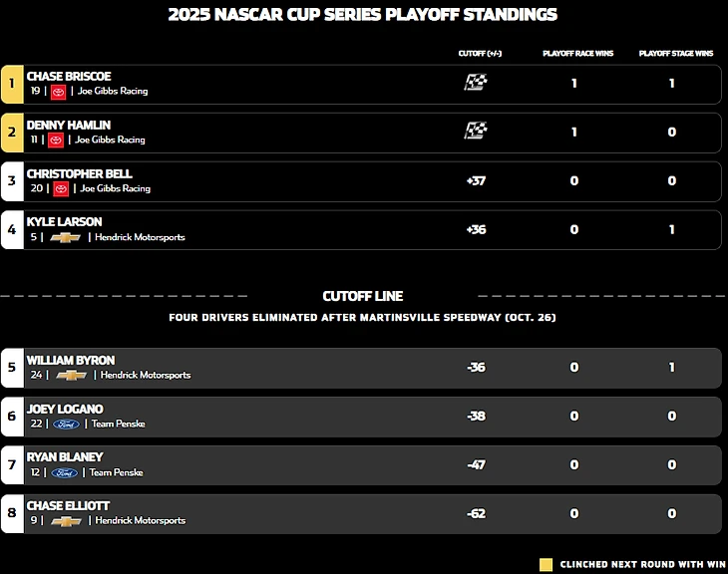Click yellow Clinched Next Round legend square
This screenshot has width=728, height=574.
pyautogui.click(x=546, y=564)
